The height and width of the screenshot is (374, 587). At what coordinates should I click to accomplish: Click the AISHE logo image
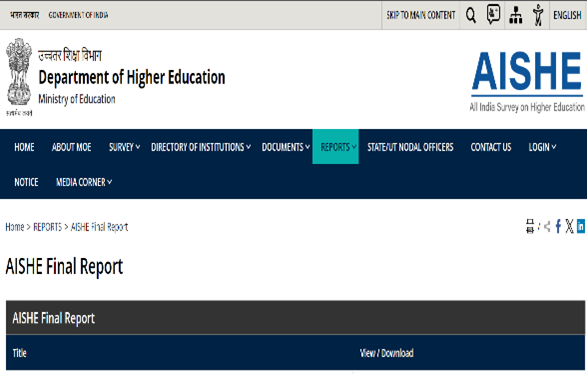(527, 81)
